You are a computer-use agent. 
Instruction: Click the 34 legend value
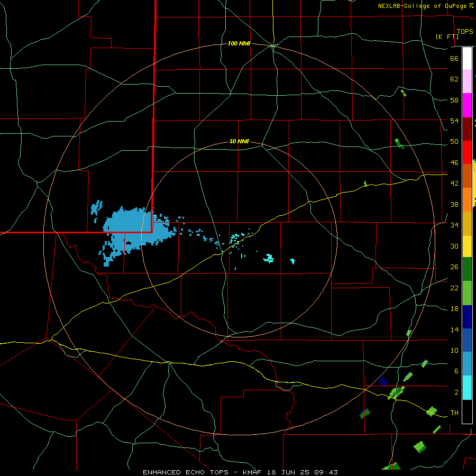pos(454,225)
